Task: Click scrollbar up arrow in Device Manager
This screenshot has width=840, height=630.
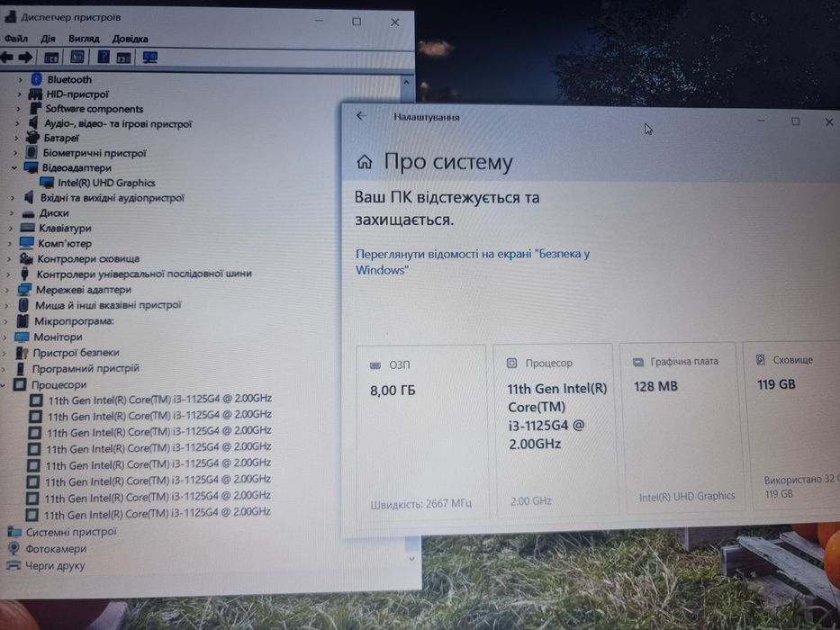Action: (406, 83)
